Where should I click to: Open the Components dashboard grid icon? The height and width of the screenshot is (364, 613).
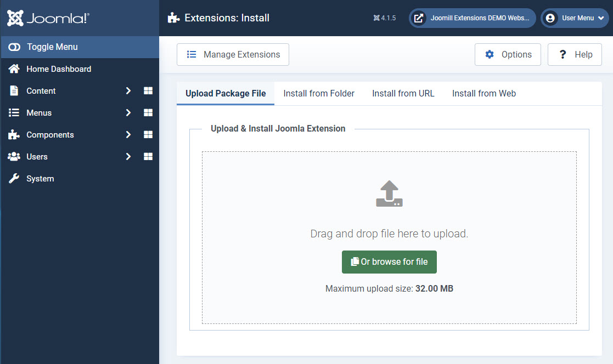click(x=148, y=135)
